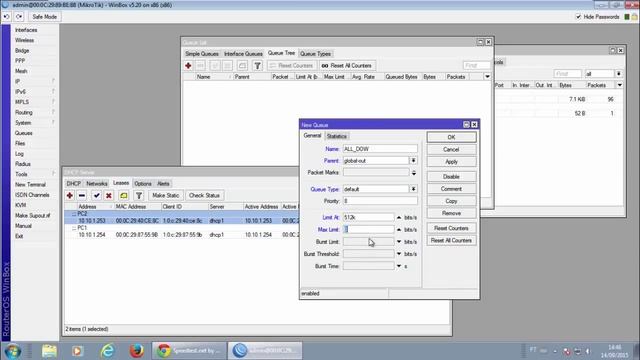Click the undo arrow in WinBox toolbar
This screenshot has width=640, height=360.
7,17
